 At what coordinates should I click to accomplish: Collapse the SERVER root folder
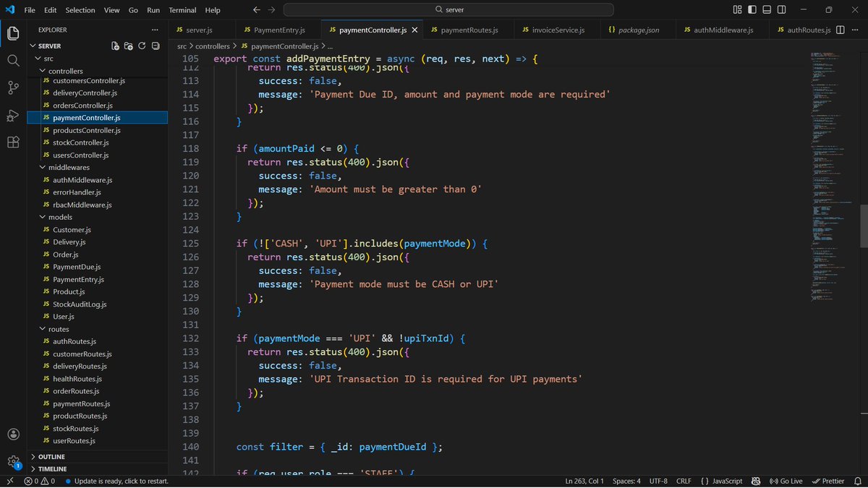coord(50,46)
